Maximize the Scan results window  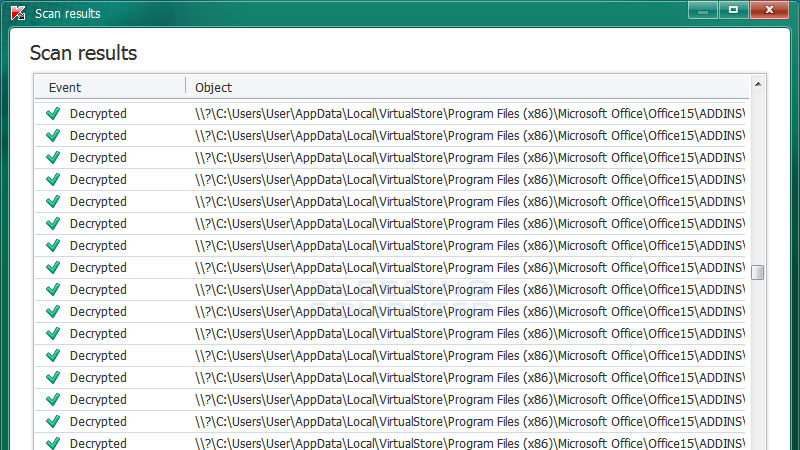pyautogui.click(x=733, y=10)
